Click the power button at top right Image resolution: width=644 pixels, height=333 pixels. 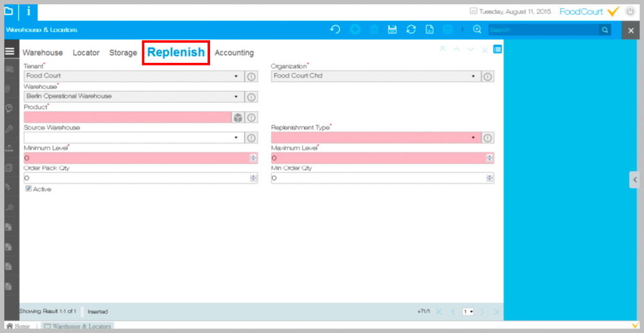(x=630, y=11)
